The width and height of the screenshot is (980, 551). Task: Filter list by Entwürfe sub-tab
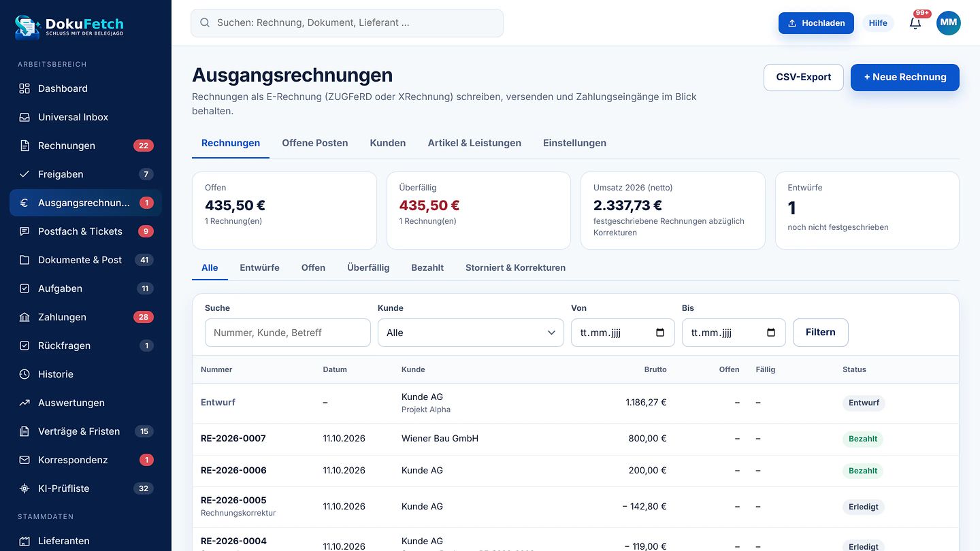(x=259, y=267)
